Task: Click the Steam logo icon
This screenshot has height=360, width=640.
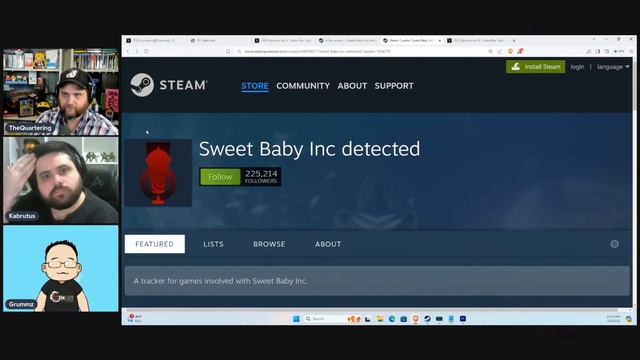Action: coord(142,85)
